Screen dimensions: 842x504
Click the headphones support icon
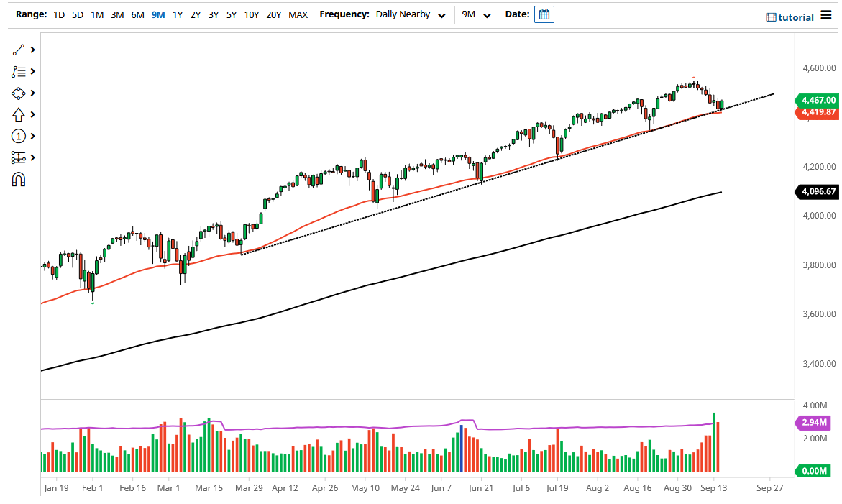tap(19, 178)
